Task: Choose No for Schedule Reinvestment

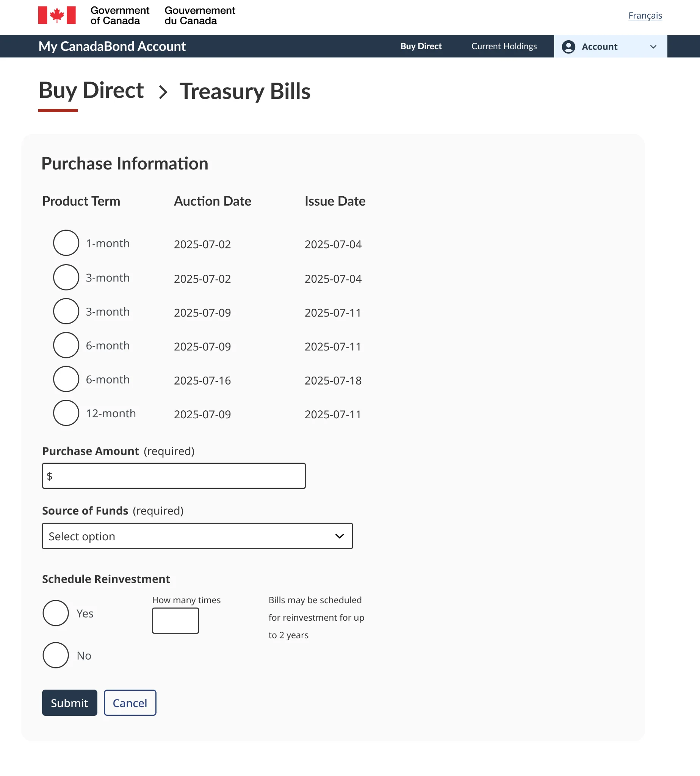Action: [56, 655]
